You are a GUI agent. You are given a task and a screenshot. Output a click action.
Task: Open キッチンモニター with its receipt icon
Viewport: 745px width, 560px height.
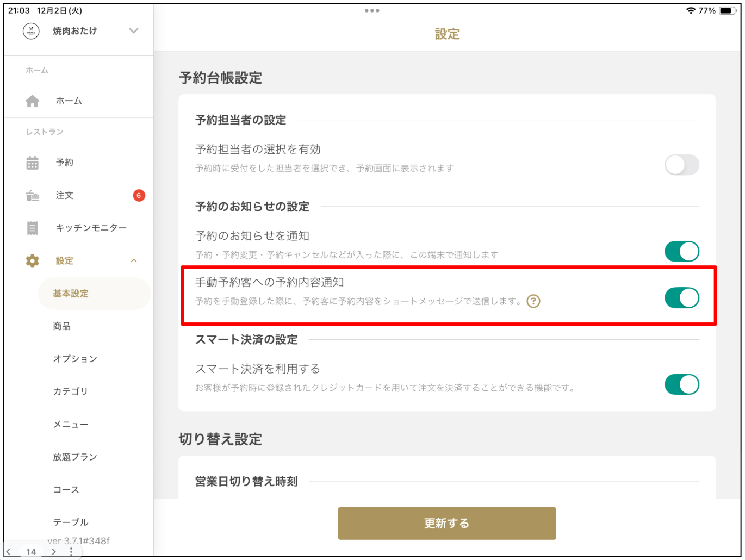(33, 228)
